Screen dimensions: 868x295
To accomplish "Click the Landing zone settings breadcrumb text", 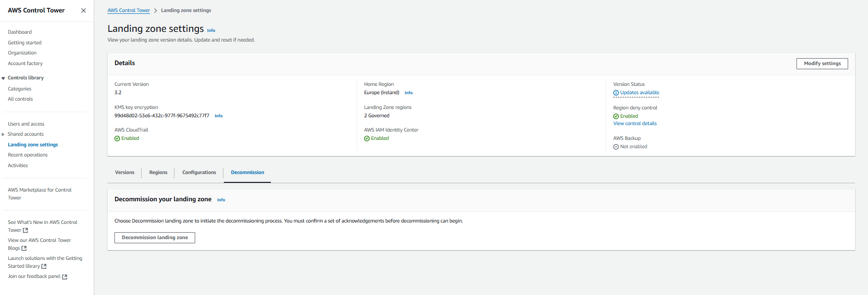I will (186, 10).
